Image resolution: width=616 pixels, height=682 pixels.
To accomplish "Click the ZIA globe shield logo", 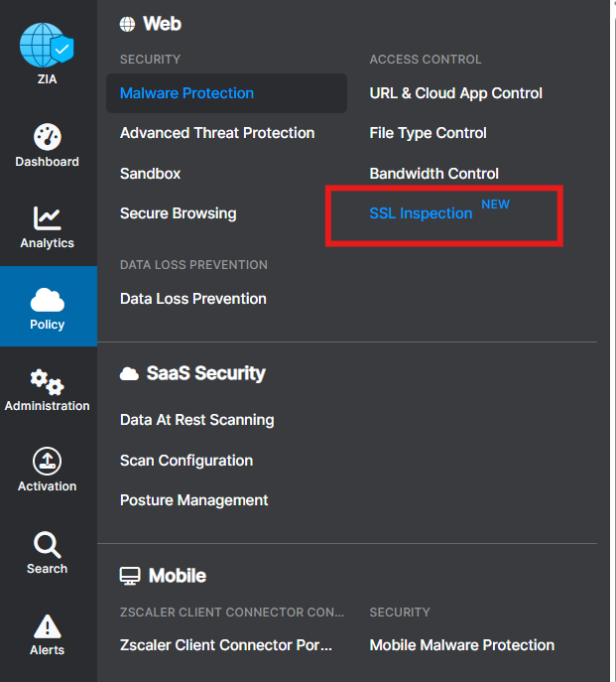I will coord(47,46).
